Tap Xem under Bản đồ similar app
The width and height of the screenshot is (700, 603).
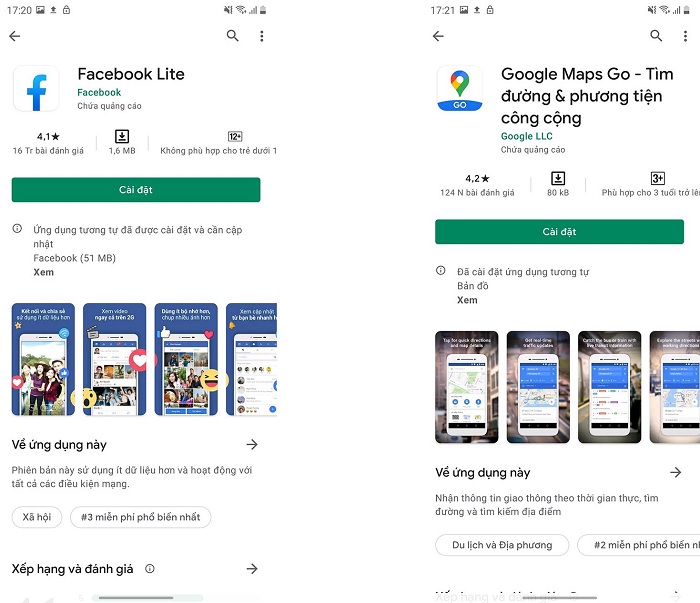point(467,300)
